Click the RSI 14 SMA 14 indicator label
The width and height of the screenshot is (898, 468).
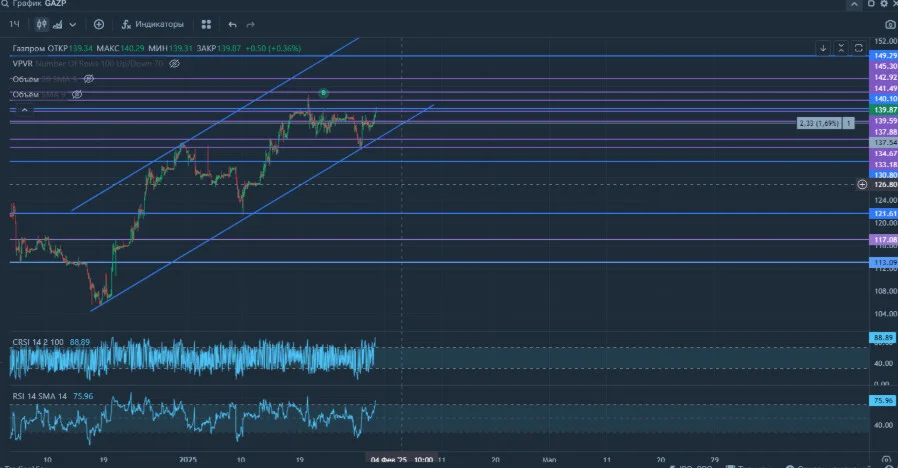point(40,396)
